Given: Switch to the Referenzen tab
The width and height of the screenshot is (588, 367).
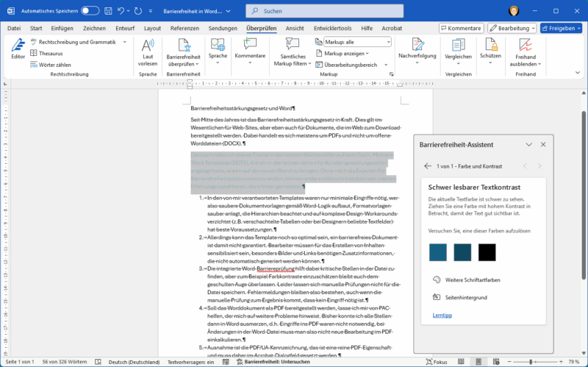Looking at the screenshot, I should pyautogui.click(x=184, y=28).
